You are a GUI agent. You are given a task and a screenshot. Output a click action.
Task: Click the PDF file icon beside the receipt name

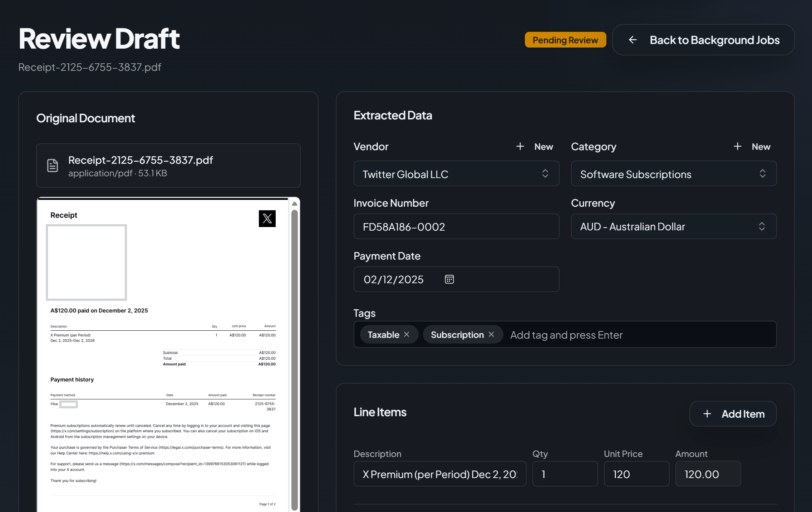[x=52, y=165]
